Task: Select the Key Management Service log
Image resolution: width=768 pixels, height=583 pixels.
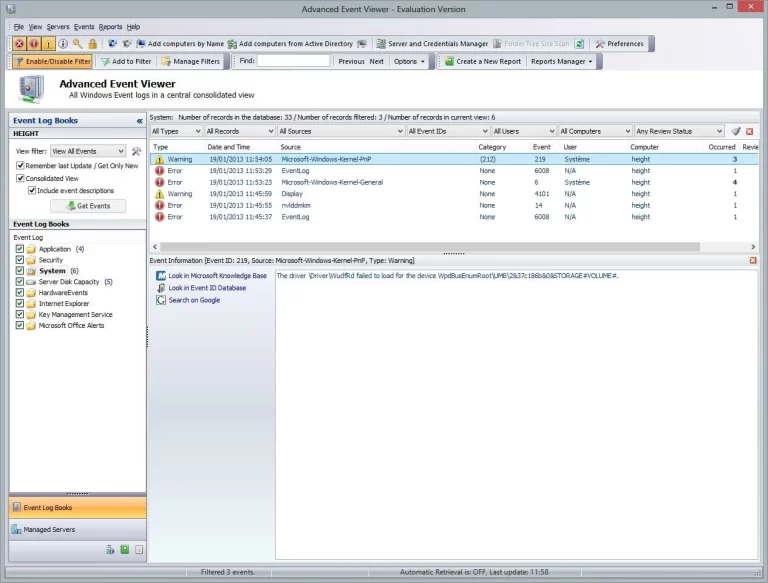Action: tap(75, 315)
